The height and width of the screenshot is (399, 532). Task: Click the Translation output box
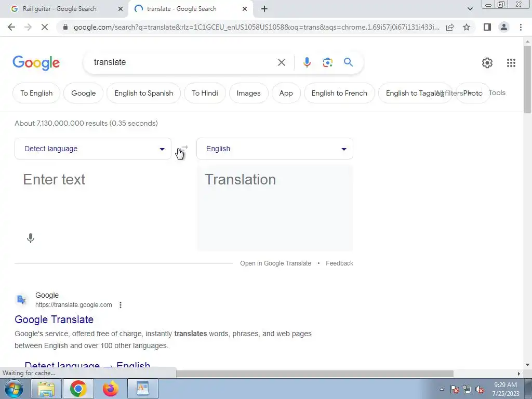pyautogui.click(x=275, y=208)
